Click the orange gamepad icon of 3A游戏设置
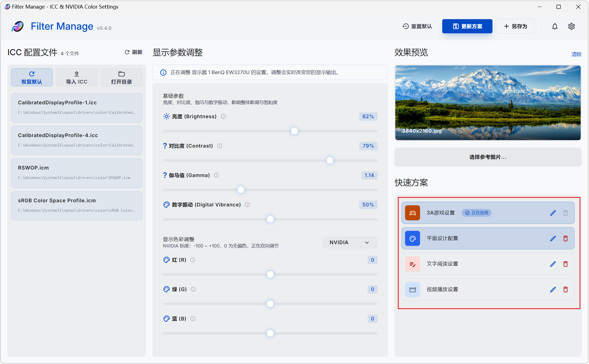 click(413, 213)
